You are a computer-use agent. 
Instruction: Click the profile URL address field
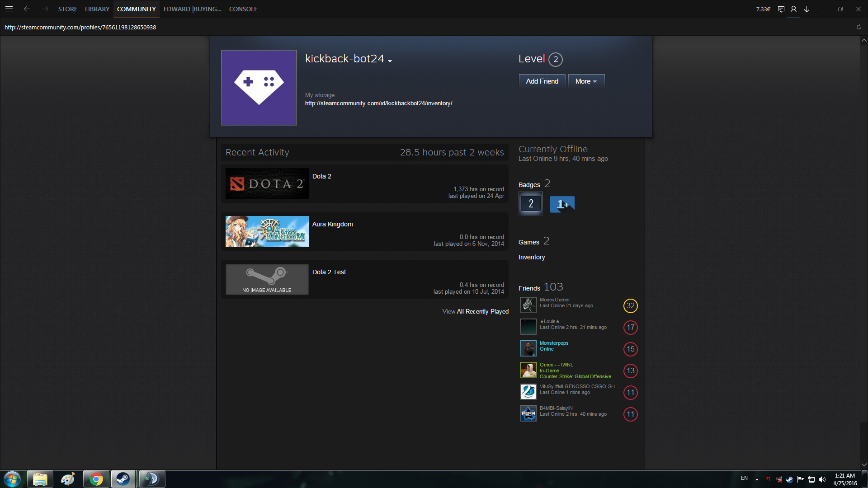tap(80, 27)
